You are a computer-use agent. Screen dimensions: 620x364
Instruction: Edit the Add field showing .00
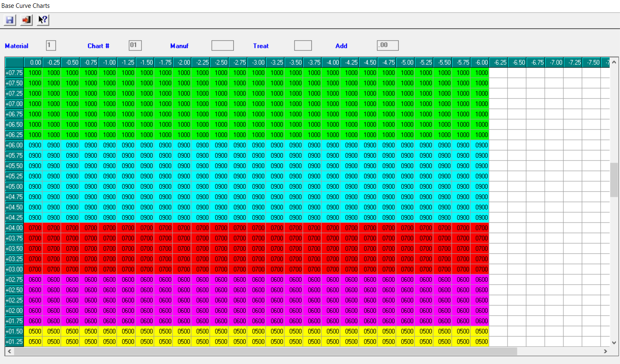(x=387, y=45)
